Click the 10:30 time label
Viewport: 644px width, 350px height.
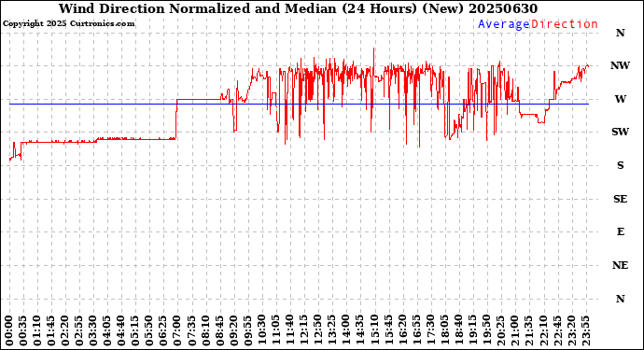[x=261, y=330]
